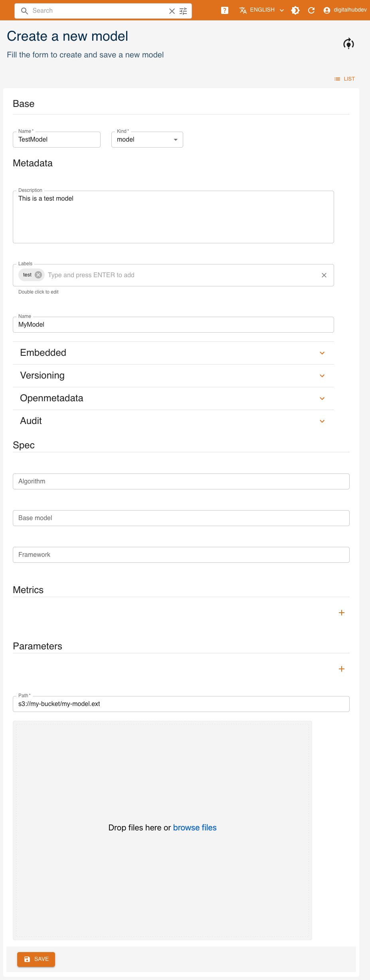The image size is (370, 980).
Task: Expand the Embedded section
Action: point(322,353)
